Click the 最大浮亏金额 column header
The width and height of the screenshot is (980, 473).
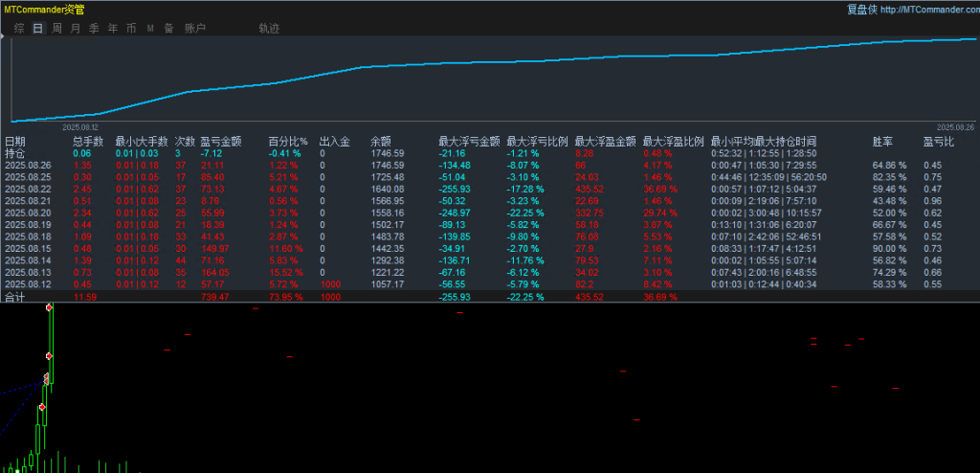tap(469, 142)
